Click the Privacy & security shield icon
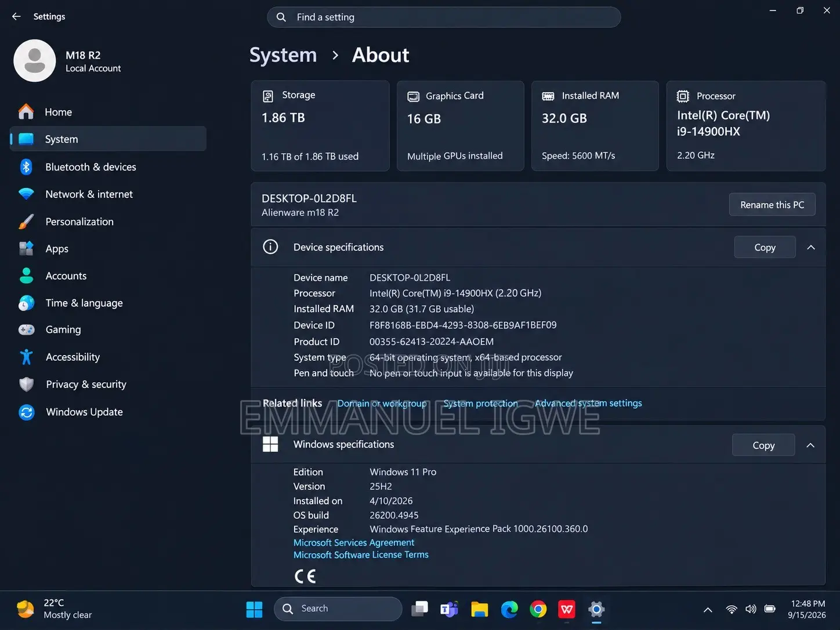Viewport: 840px width, 630px height. (26, 384)
